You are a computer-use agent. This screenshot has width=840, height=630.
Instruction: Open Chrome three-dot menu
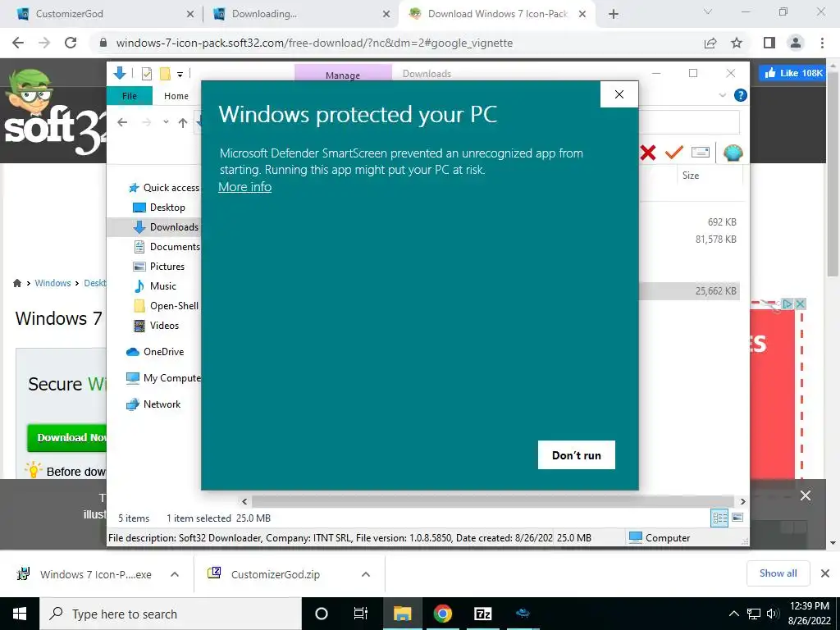point(822,43)
